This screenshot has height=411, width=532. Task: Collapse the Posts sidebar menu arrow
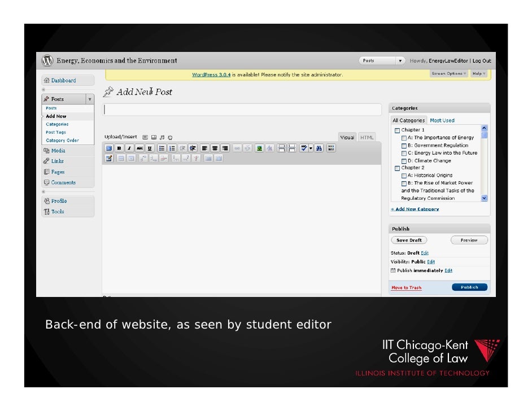click(x=90, y=99)
